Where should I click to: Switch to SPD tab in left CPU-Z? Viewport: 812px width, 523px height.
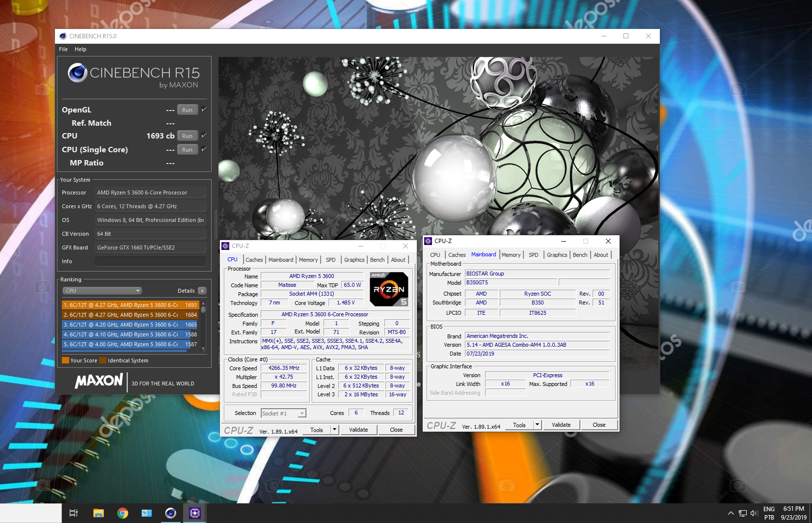(x=331, y=260)
